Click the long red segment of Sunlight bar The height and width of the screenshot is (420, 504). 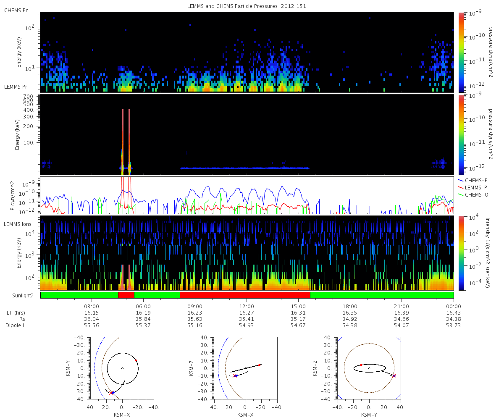pyautogui.click(x=245, y=295)
